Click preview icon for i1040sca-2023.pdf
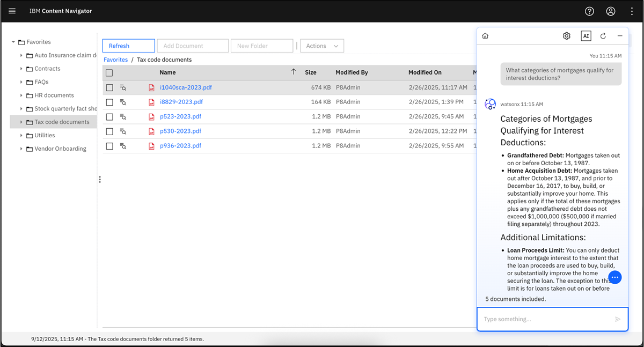This screenshot has width=644, height=347. click(x=123, y=87)
